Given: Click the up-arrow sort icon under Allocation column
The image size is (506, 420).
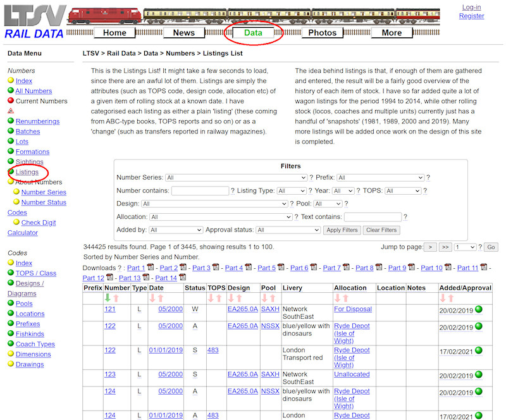Looking at the screenshot, I should (x=346, y=298).
